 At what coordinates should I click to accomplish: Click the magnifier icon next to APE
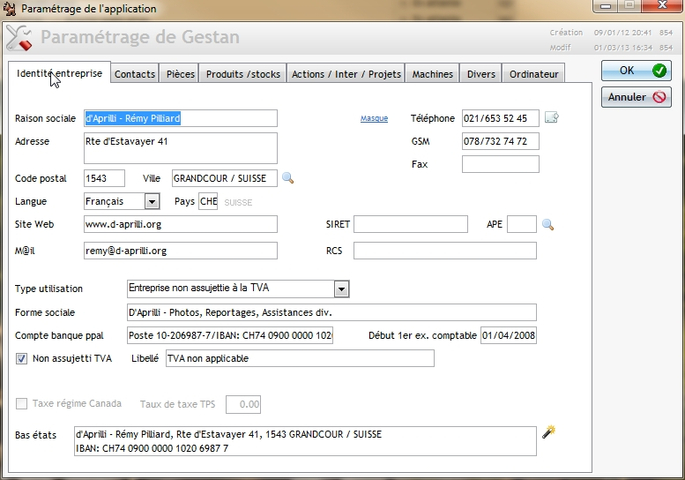(547, 225)
